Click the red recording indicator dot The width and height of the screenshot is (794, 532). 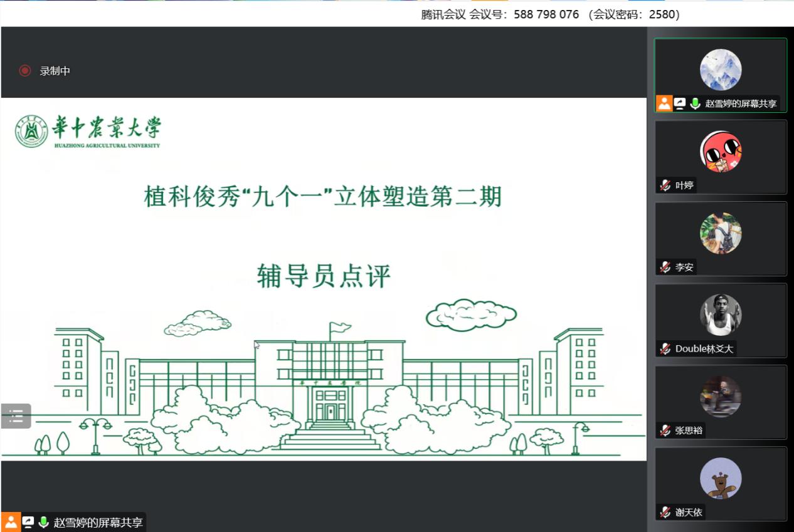25,71
